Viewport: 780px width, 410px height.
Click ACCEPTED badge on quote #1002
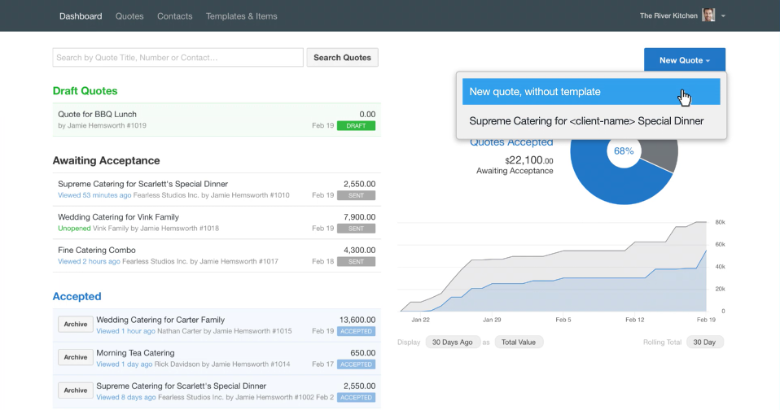pyautogui.click(x=356, y=398)
